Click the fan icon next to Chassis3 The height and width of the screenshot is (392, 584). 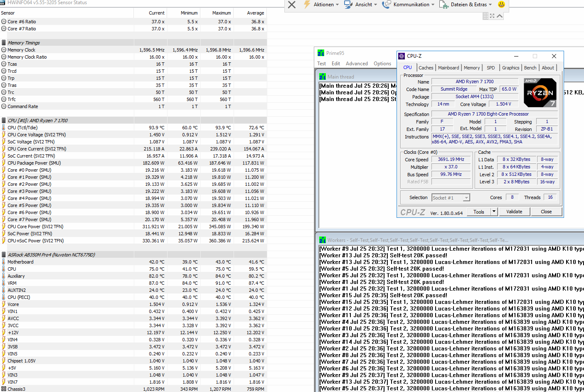pos(4,389)
